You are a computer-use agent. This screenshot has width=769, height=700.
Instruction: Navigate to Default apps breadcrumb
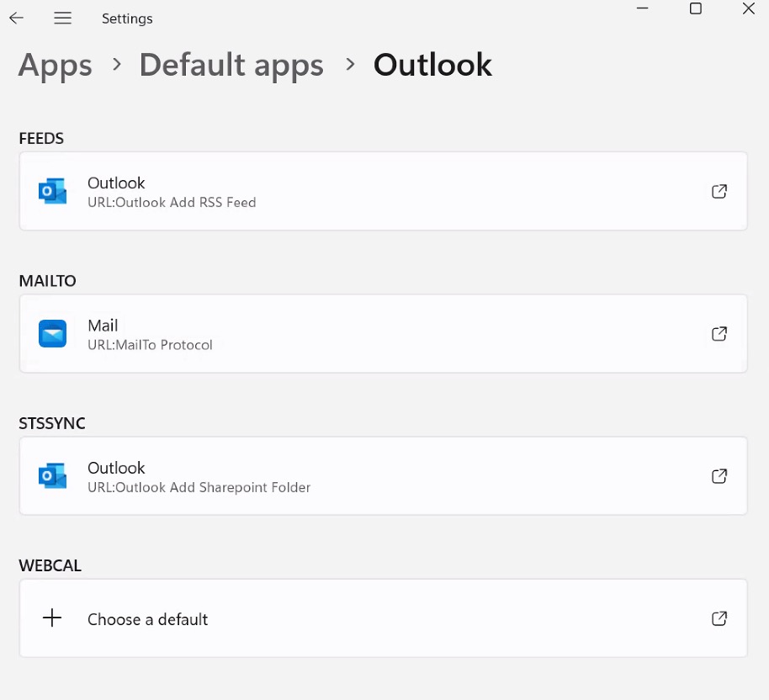point(231,66)
